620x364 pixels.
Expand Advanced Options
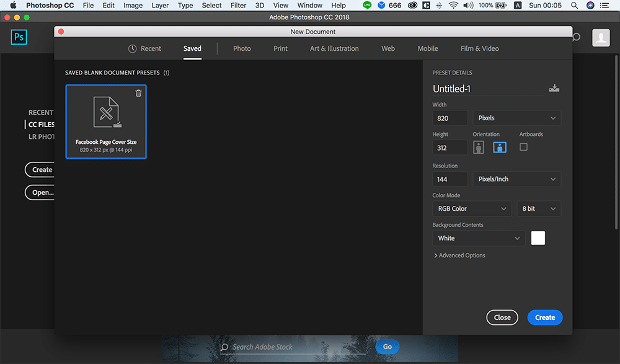[x=459, y=255]
